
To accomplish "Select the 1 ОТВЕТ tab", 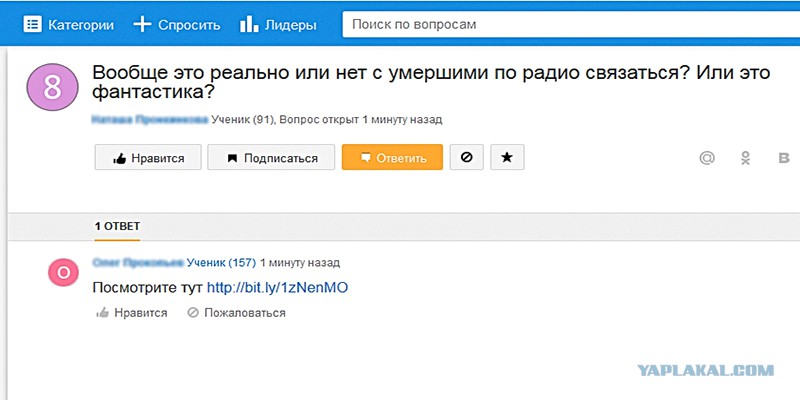I will coord(117,227).
